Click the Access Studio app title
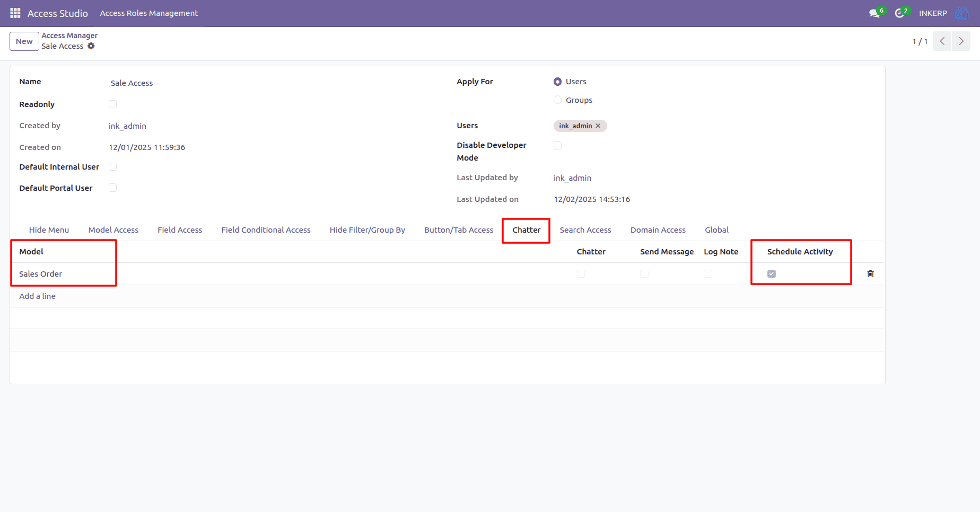 pos(58,13)
